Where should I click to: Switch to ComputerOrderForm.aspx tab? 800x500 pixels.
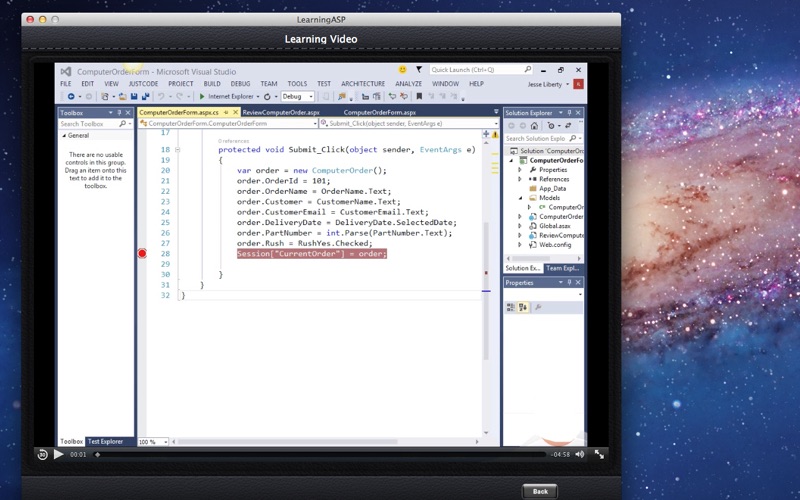(x=380, y=112)
